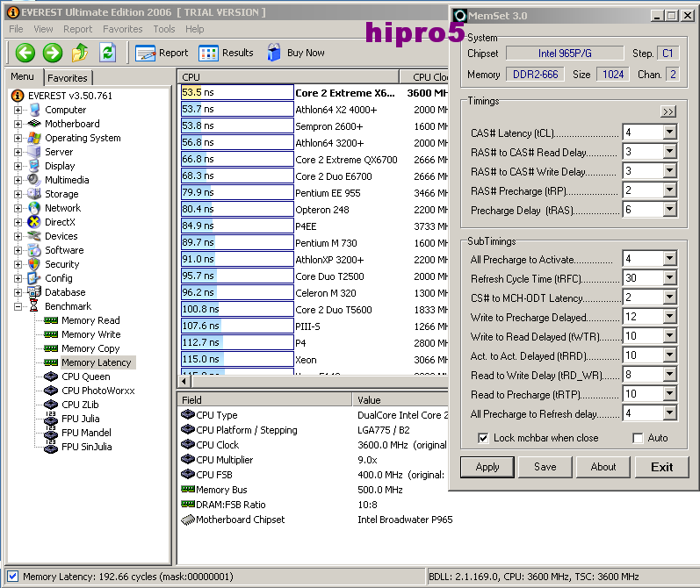The width and height of the screenshot is (700, 588).
Task: Click the Save button in MemSet
Action: tap(545, 467)
